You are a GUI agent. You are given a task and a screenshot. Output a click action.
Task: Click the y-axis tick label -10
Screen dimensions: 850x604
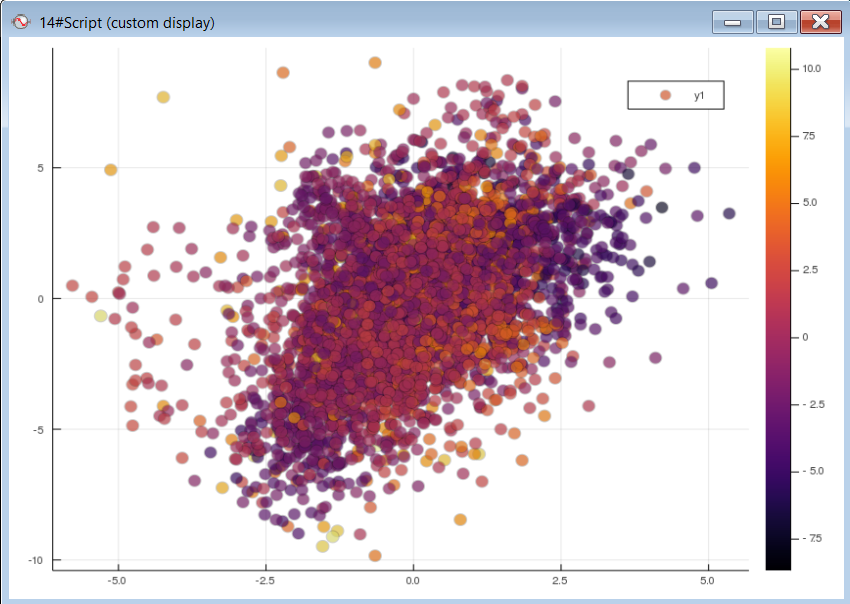(33, 560)
